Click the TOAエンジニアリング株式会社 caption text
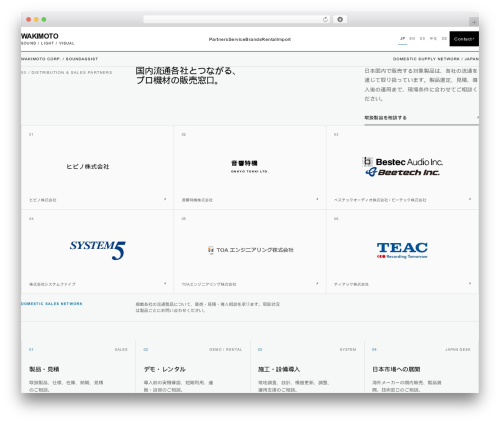Viewport: 500px width, 423px height. (209, 284)
